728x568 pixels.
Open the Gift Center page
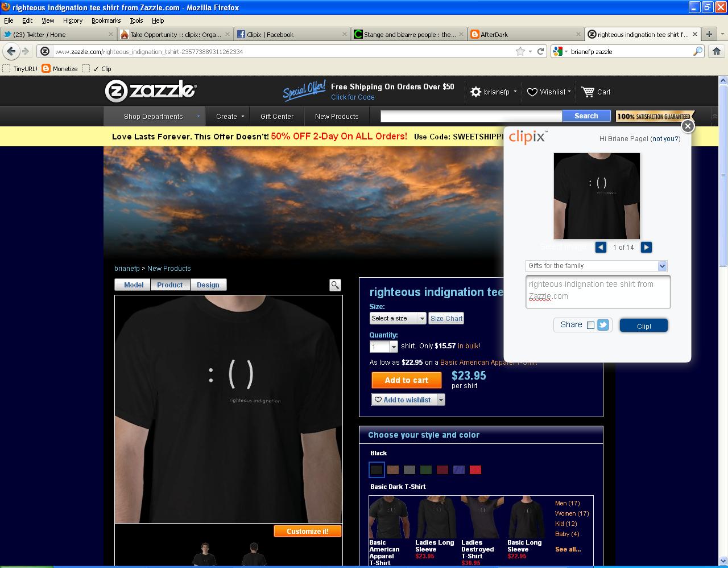(277, 116)
